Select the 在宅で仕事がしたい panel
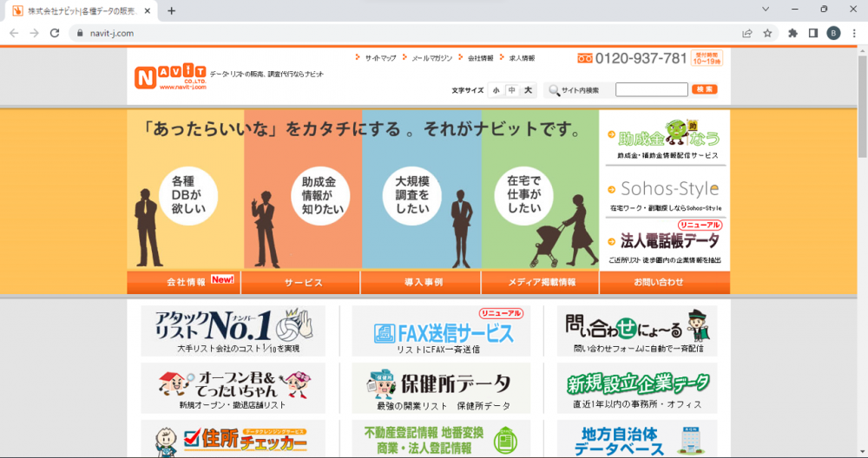The image size is (868, 458). click(x=540, y=190)
